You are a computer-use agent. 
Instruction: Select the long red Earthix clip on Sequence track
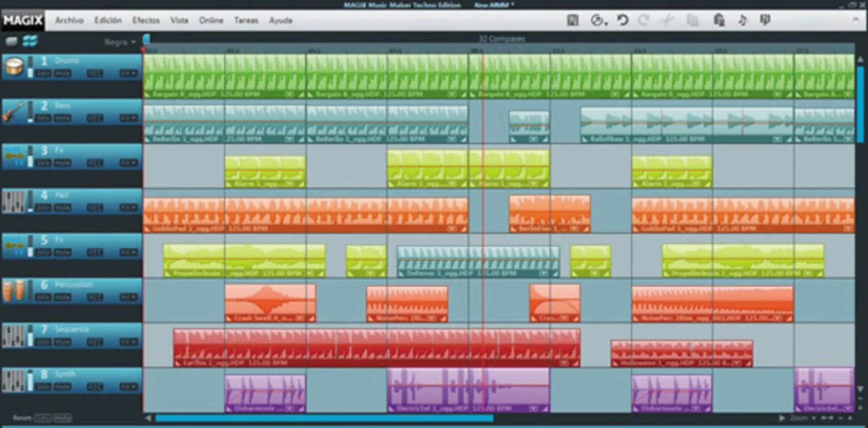pyautogui.click(x=376, y=348)
